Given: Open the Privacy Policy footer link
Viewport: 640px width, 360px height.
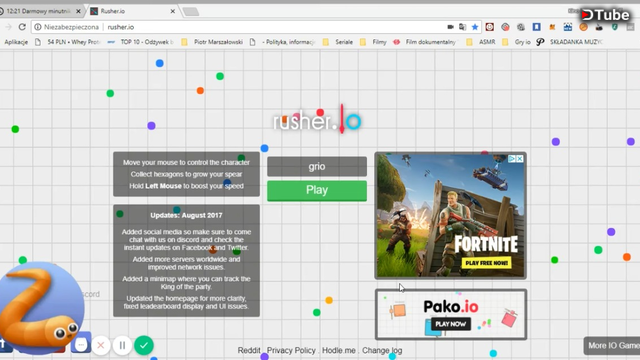Looking at the screenshot, I should coord(291,350).
